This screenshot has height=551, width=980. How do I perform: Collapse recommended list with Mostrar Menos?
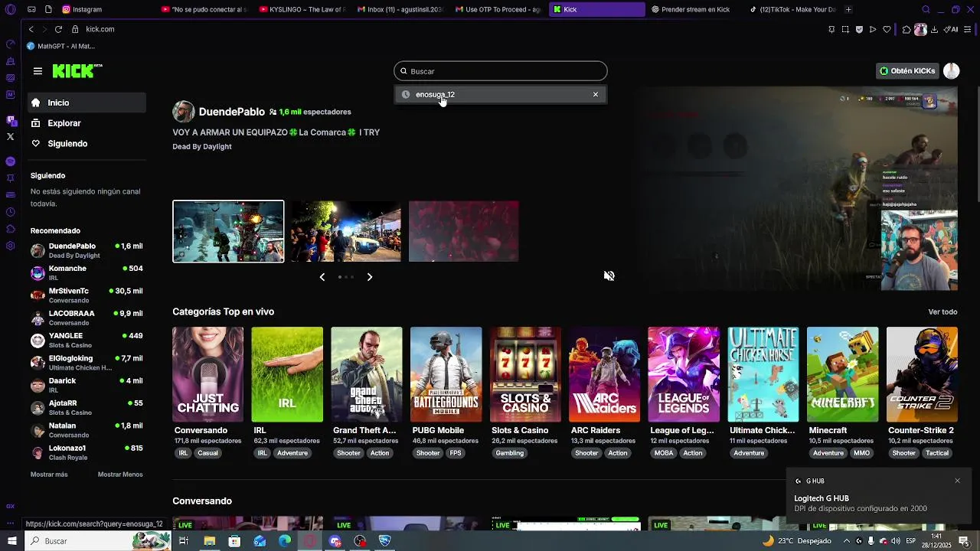click(x=120, y=474)
